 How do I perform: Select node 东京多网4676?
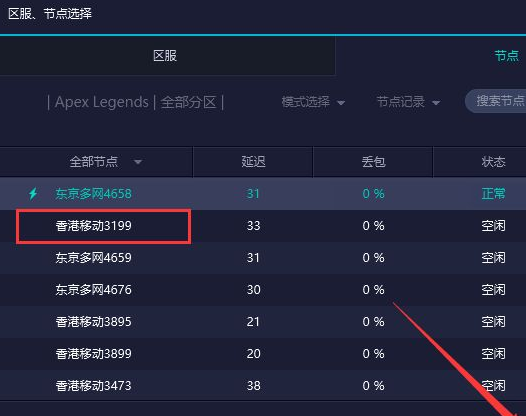263,290
